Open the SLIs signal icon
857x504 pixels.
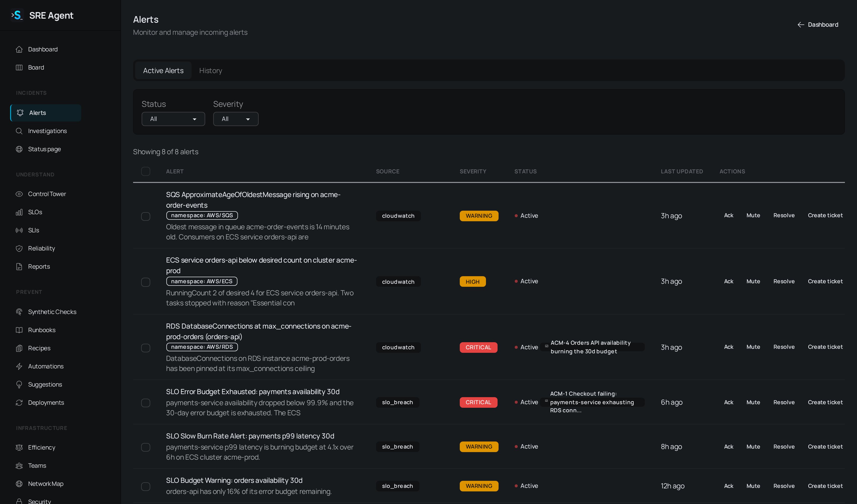[19, 230]
